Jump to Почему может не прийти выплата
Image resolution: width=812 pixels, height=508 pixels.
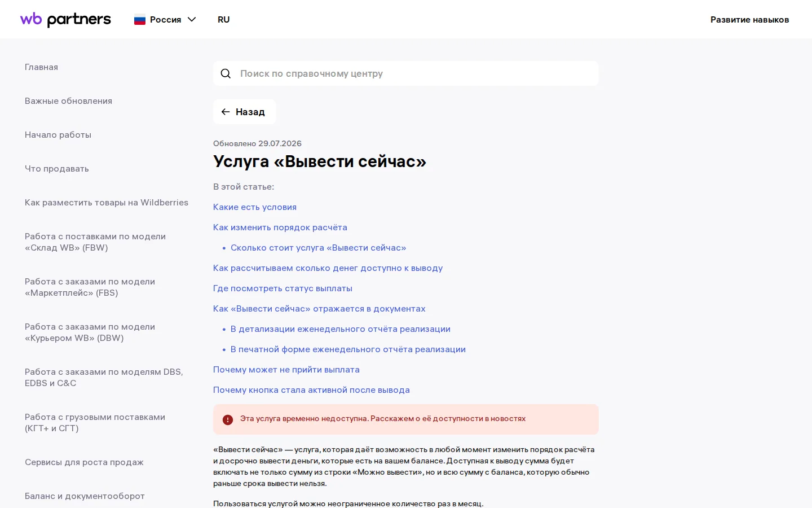click(x=286, y=370)
